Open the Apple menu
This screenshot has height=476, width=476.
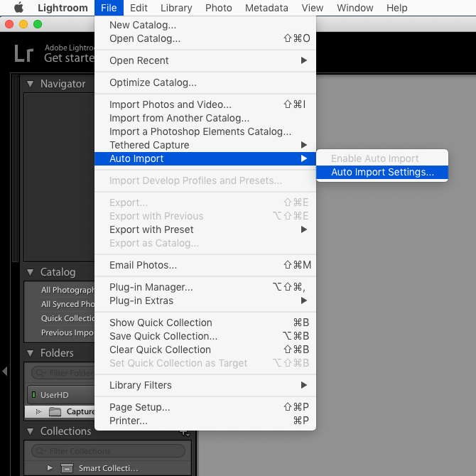coord(18,8)
